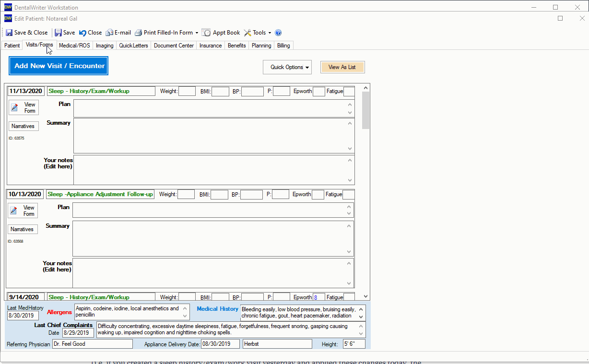This screenshot has width=589, height=364.
Task: Click Edit Patient window DW icon
Action: point(8,18)
